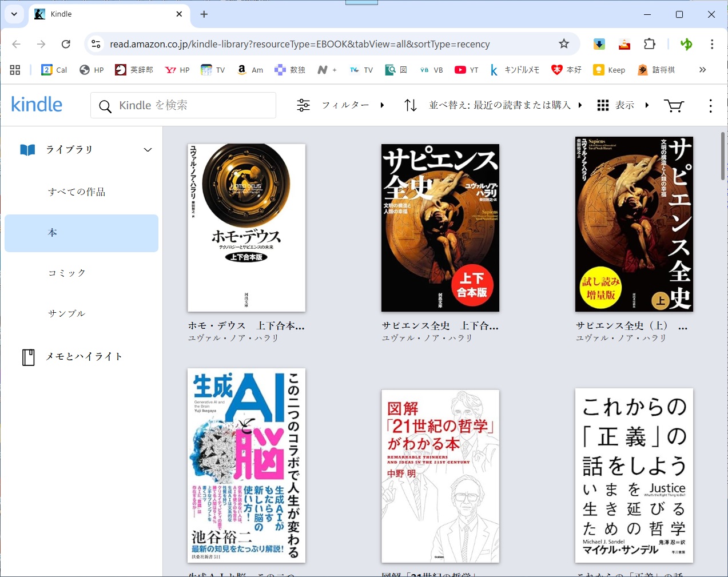This screenshot has height=577, width=728.
Task: Open the Kindle three-dot options menu
Action: coord(710,106)
